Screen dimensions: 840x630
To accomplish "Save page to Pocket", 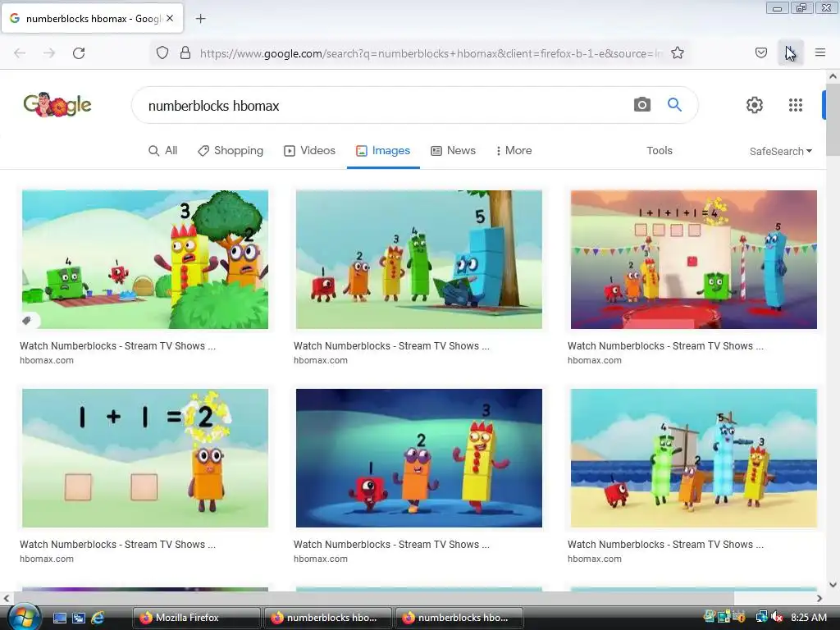I will pos(760,52).
